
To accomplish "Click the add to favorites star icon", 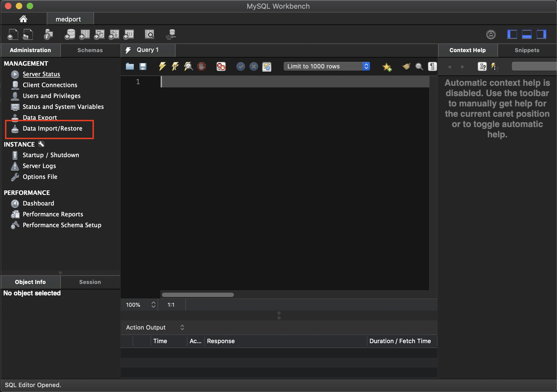I will [387, 67].
